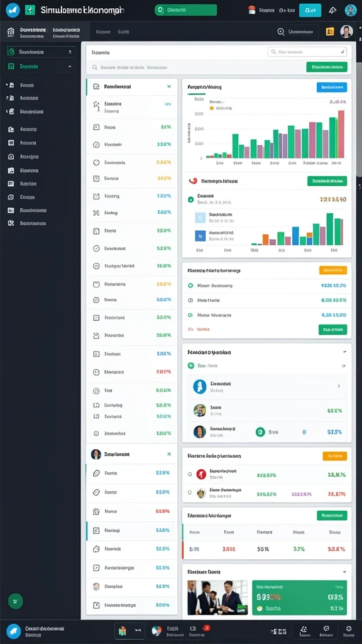
Task: Click the magnifier icon in the secondary toolbar
Action: click(281, 31)
